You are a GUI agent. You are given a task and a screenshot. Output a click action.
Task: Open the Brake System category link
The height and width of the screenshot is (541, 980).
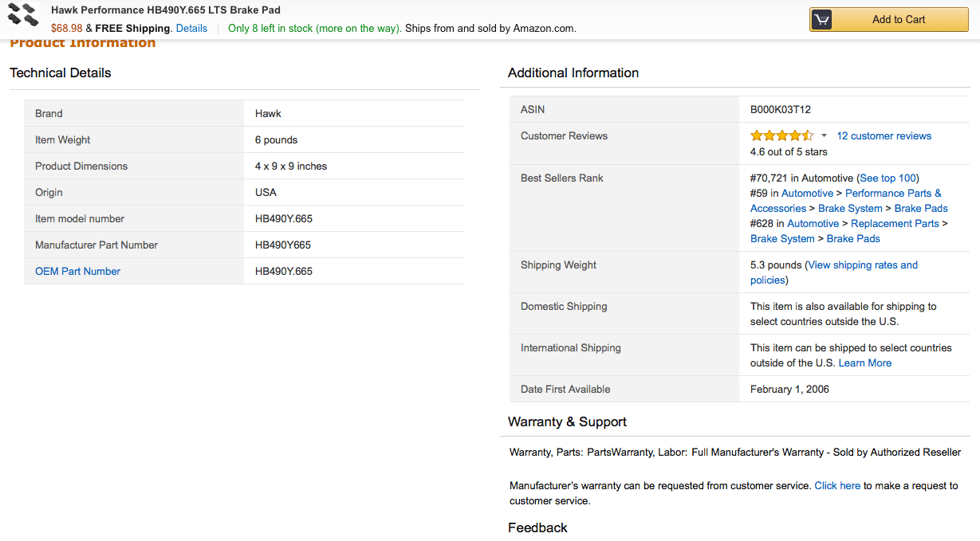[x=850, y=208]
